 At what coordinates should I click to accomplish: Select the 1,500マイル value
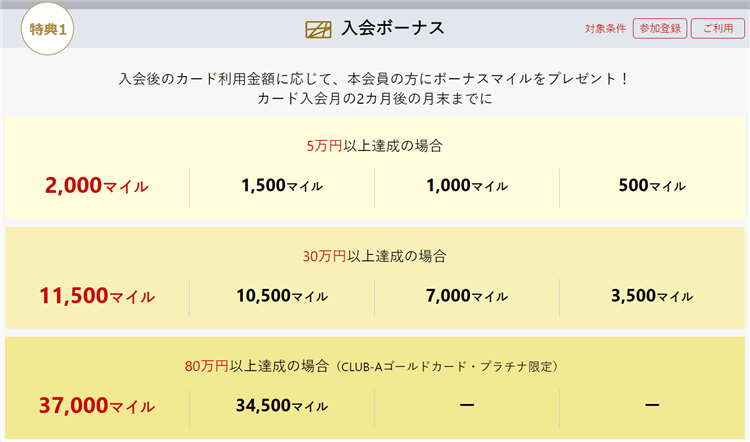282,186
